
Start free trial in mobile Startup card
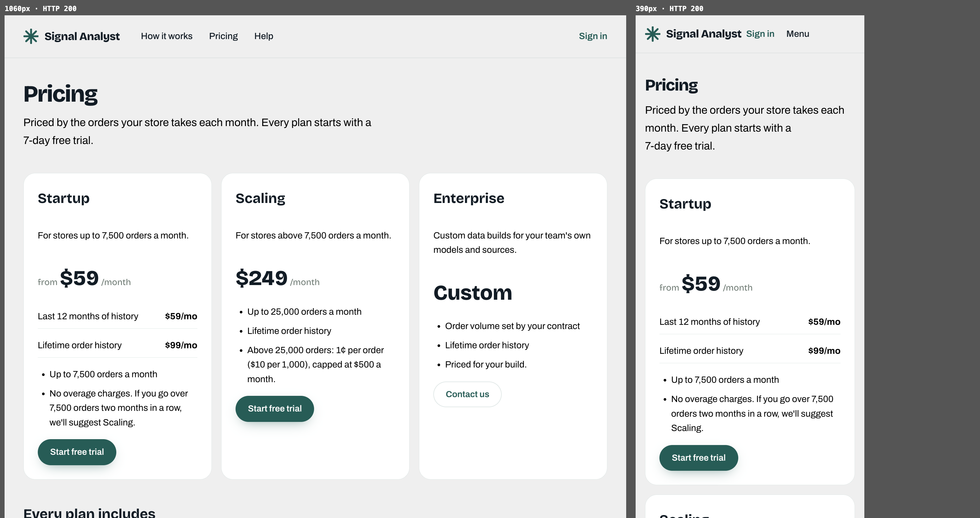(x=699, y=457)
